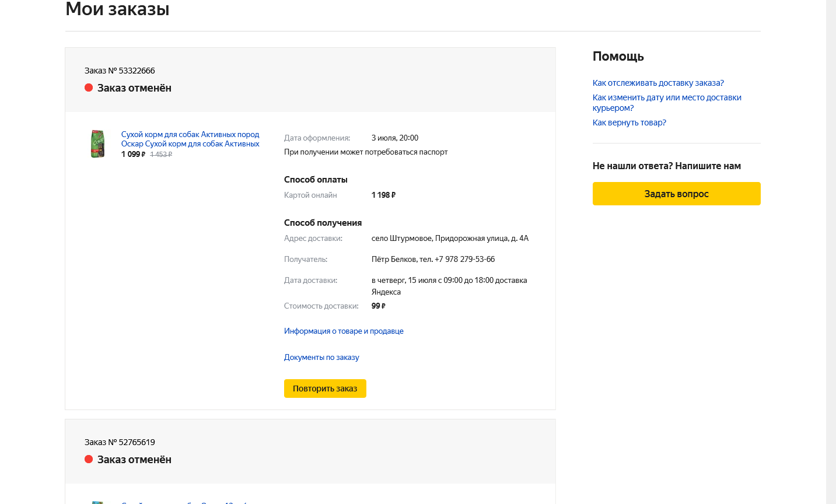This screenshot has width=836, height=504.
Task: Click red status dot of order 52765619
Action: [x=89, y=460]
